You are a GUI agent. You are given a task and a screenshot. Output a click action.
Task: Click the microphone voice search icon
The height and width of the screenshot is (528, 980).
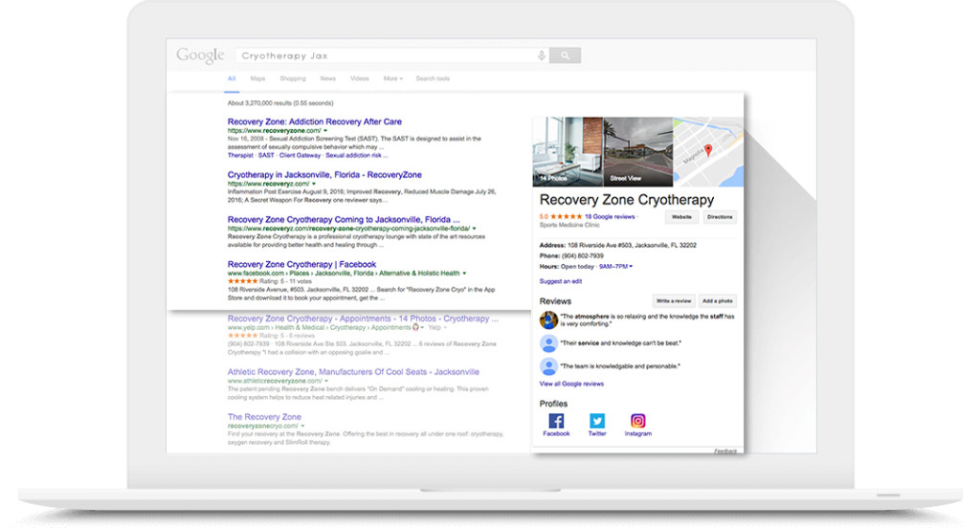tap(542, 55)
